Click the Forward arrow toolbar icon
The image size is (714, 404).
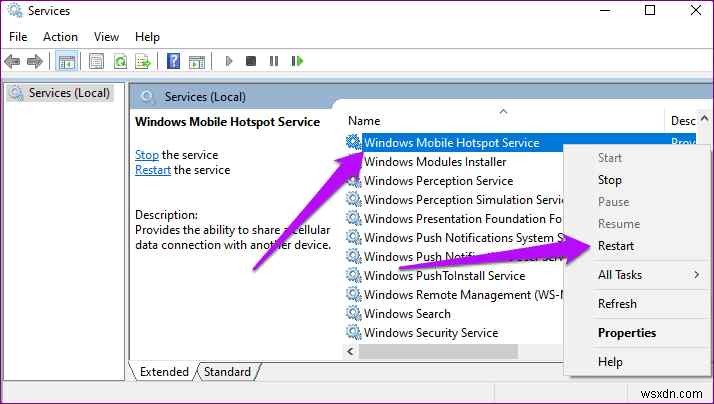(35, 61)
